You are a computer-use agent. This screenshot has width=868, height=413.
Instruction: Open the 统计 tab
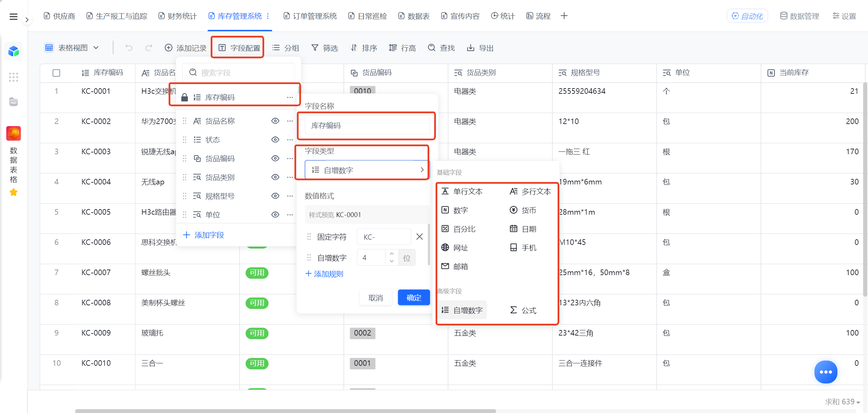pyautogui.click(x=503, y=16)
